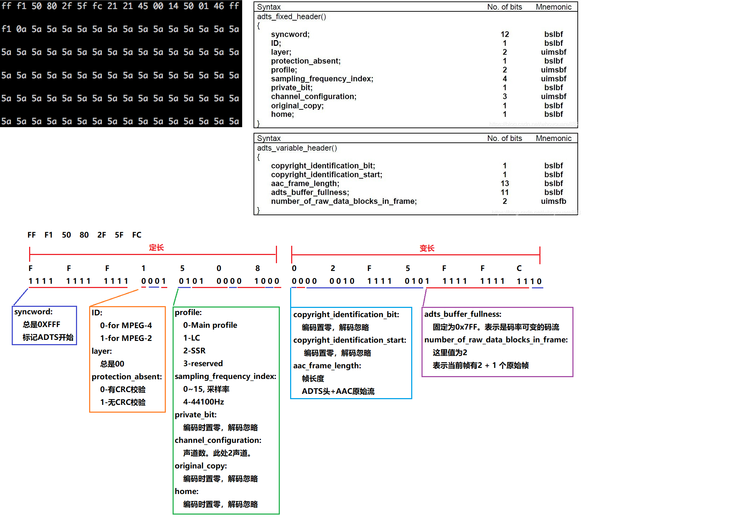The height and width of the screenshot is (532, 756).
Task: Click the 'No. of bits' header in variable table
Action: point(504,139)
